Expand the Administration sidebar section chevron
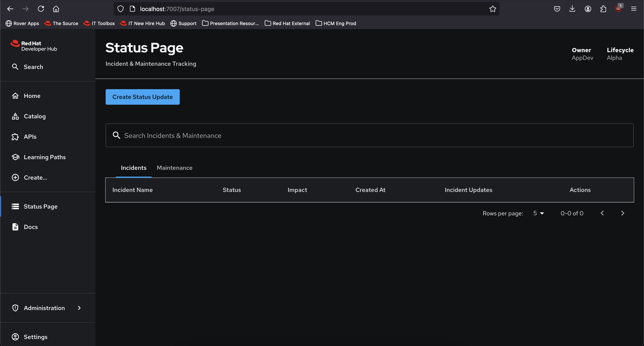Screen dimensions: 644x346 click(79, 308)
